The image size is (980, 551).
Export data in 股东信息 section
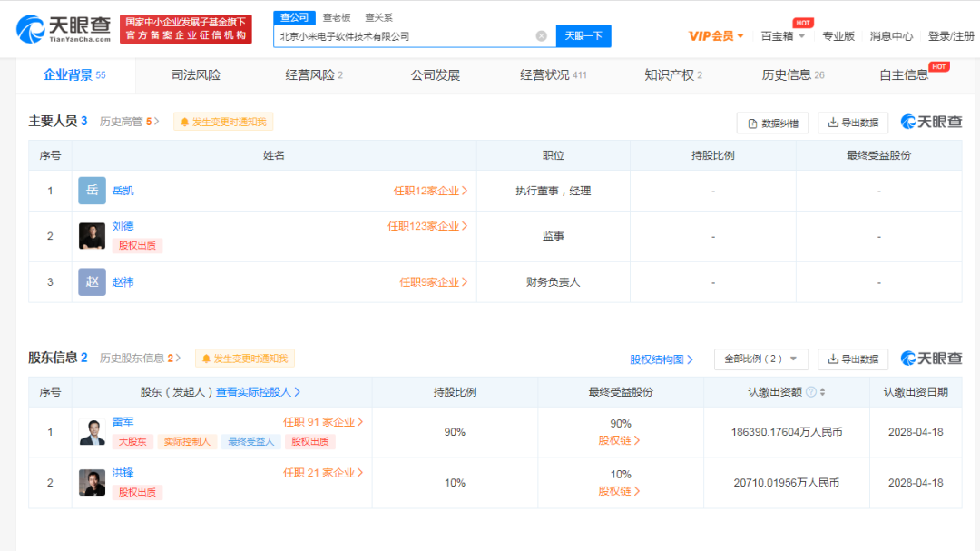pos(852,359)
